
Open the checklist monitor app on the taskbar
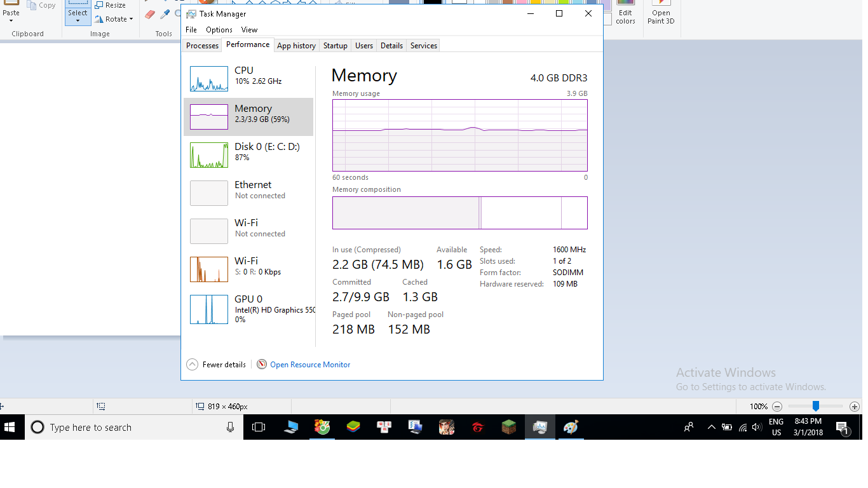(x=416, y=427)
